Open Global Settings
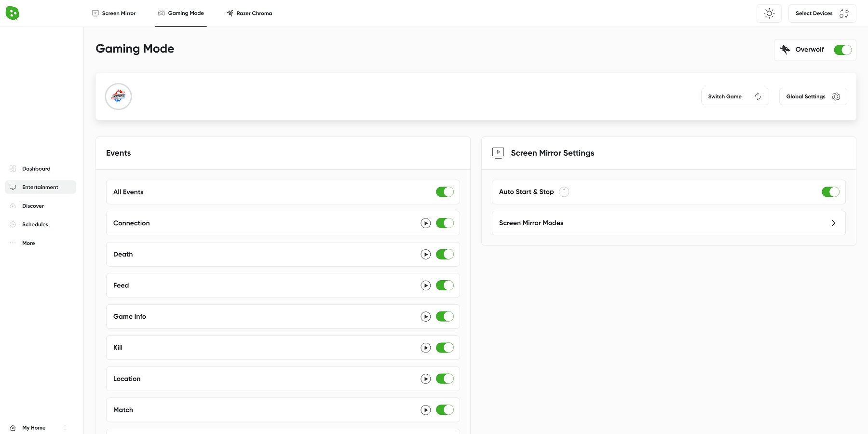 813,96
